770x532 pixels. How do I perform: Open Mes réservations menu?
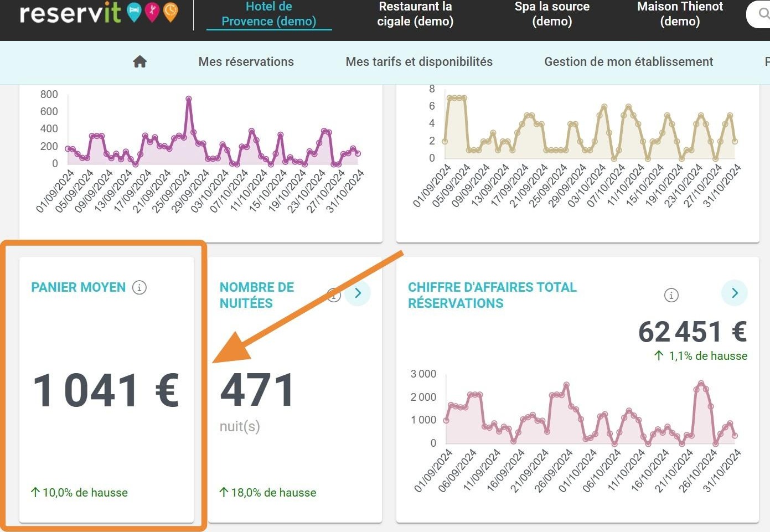coord(246,61)
